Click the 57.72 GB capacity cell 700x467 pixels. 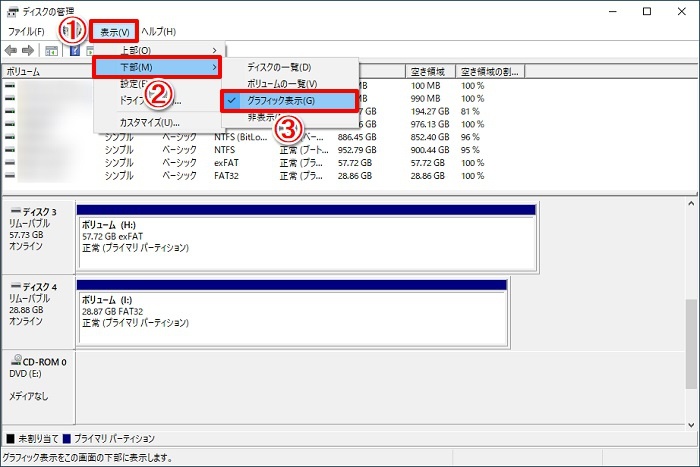(x=355, y=163)
